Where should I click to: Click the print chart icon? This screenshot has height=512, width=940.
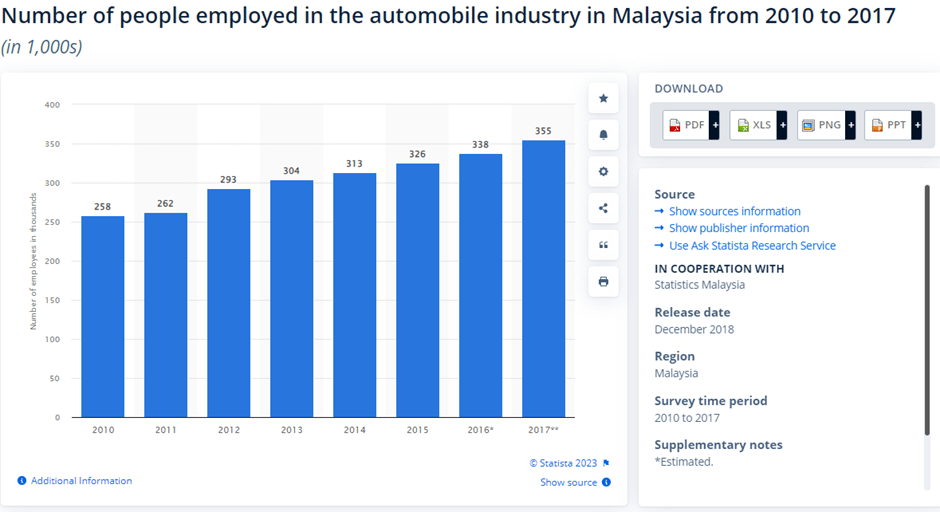(603, 282)
